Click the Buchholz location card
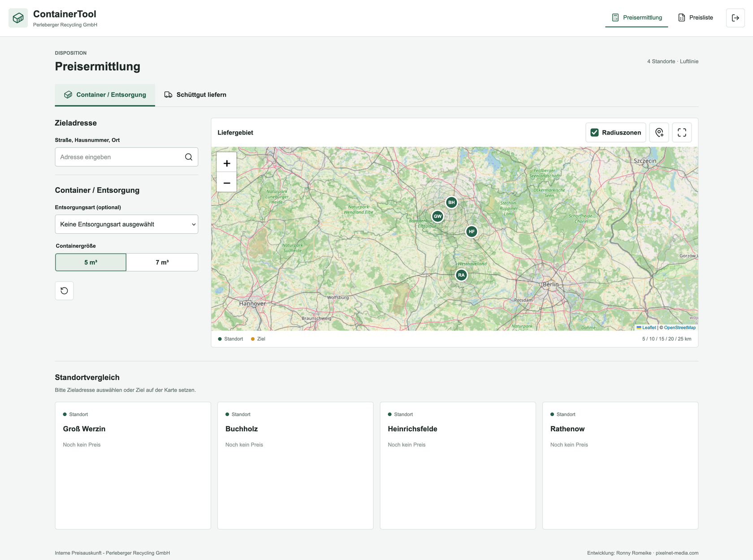This screenshot has height=560, width=753. pyautogui.click(x=295, y=465)
